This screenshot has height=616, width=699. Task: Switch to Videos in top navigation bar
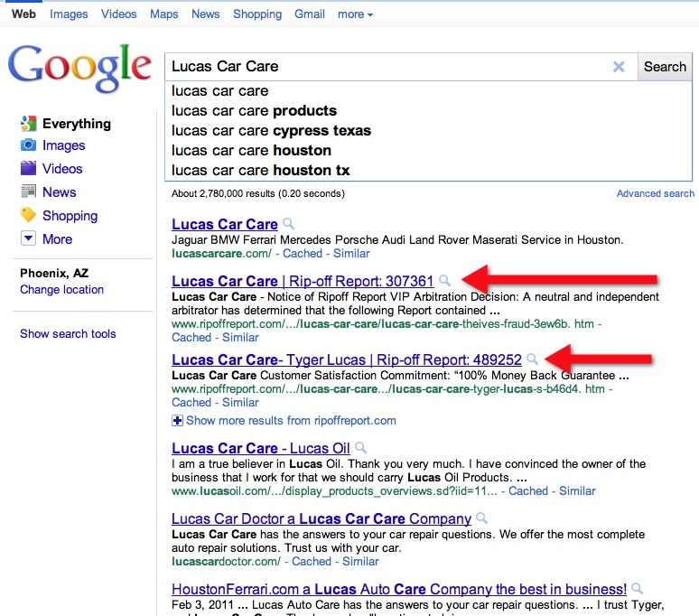(x=118, y=14)
